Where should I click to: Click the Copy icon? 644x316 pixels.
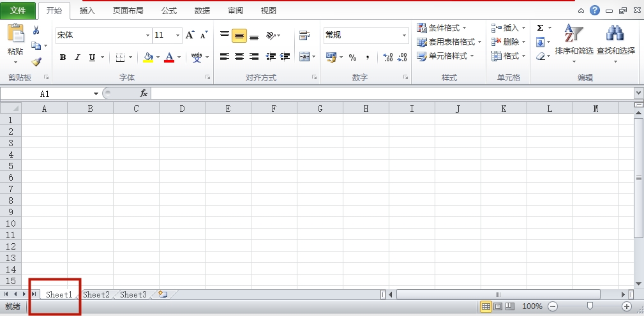pyautogui.click(x=36, y=45)
